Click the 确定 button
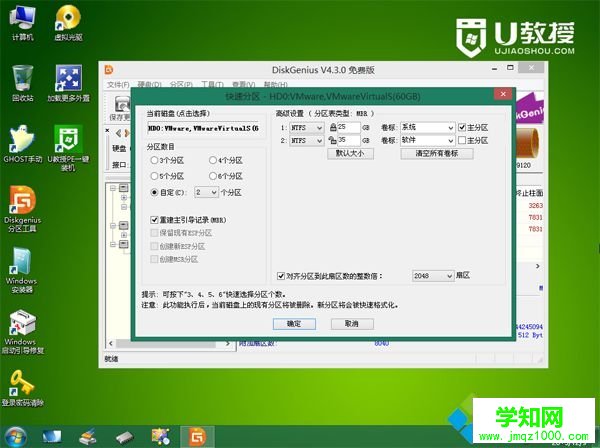The image size is (600, 448). point(294,324)
